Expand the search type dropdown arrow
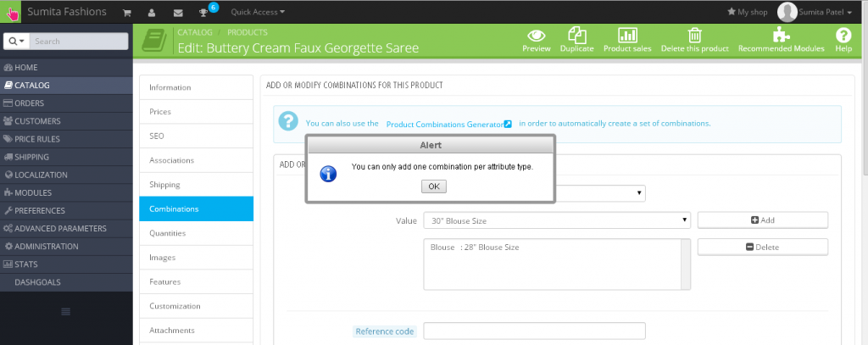Image resolution: width=868 pixels, height=345 pixels. click(16, 41)
